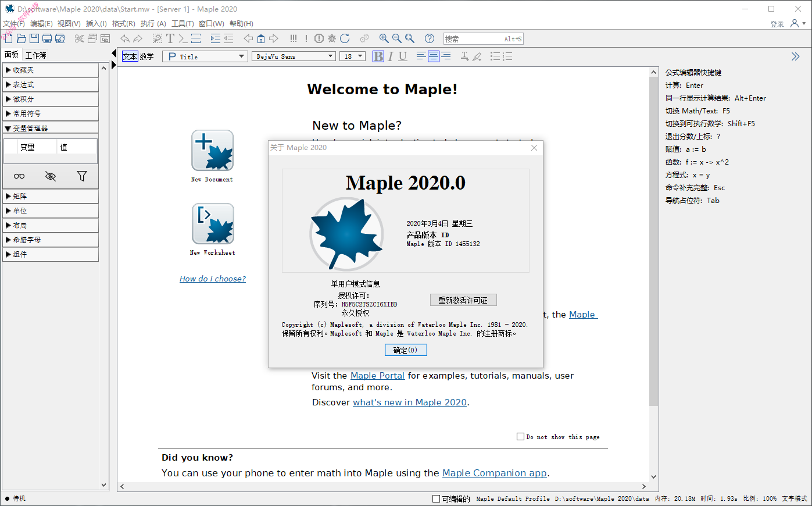Expand the 矩阵 palette

coord(51,196)
